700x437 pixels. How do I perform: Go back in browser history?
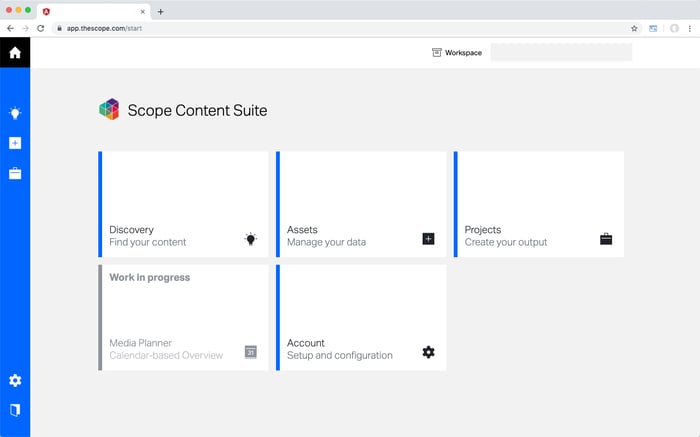(10, 28)
